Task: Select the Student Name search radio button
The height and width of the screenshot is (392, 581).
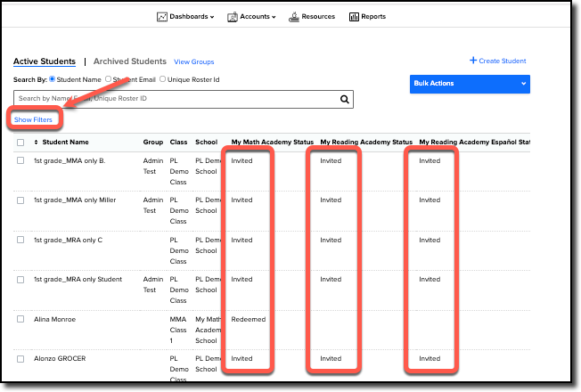Action: 53,79
